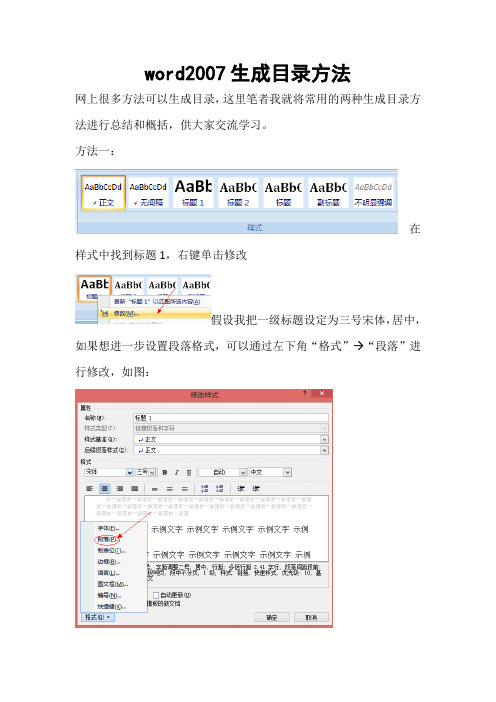
Task: Click the 样式 group label under the gallery
Action: 254,227
